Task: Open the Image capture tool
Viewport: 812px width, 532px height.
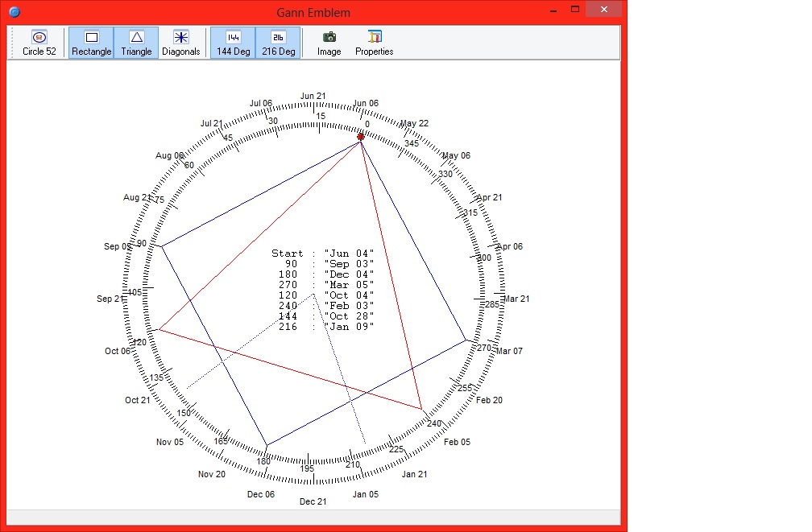Action: 328,42
